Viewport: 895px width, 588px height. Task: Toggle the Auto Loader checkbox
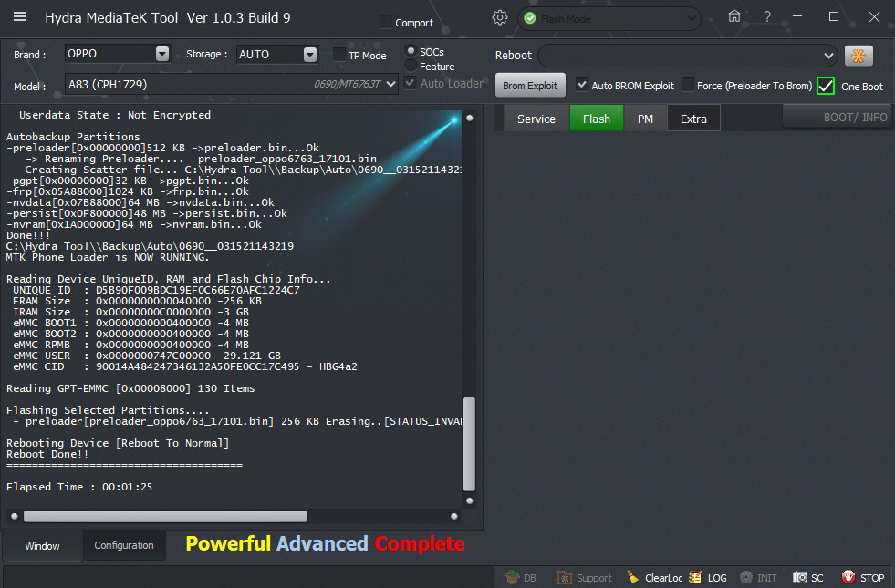410,83
